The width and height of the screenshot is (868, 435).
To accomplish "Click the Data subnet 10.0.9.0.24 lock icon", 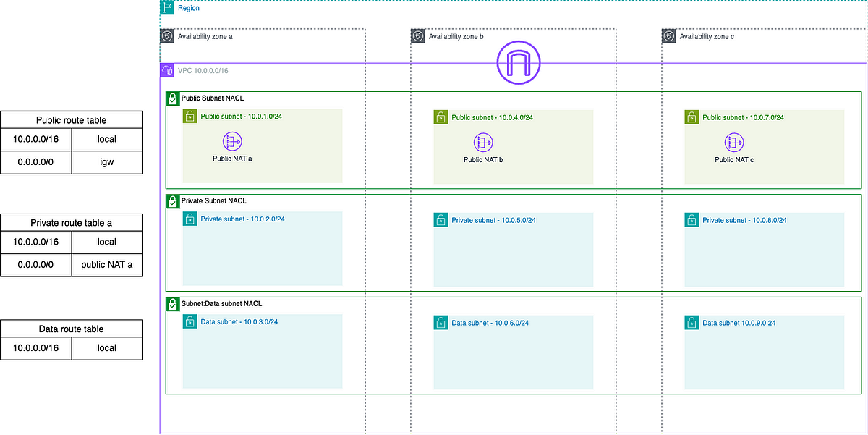I will click(x=692, y=322).
